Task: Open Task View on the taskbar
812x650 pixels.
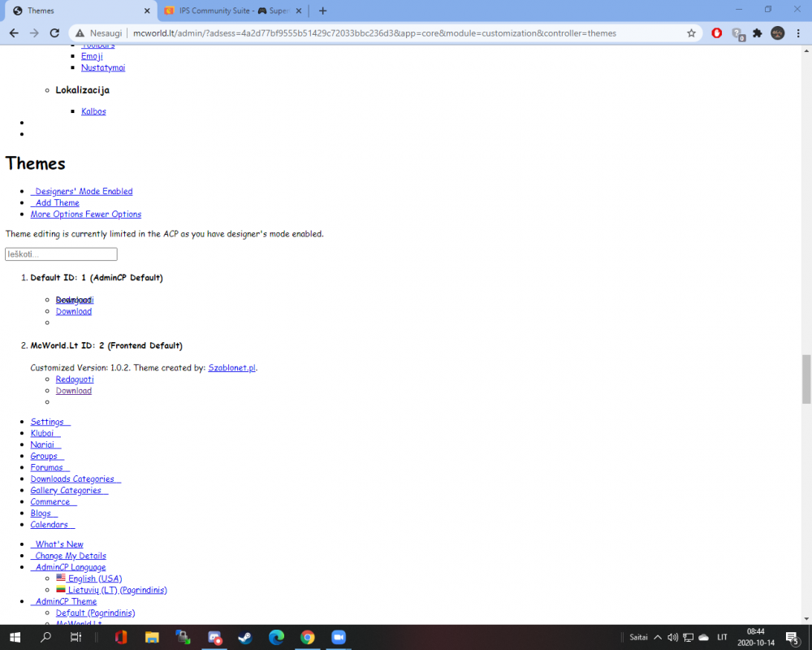Action: [76, 637]
